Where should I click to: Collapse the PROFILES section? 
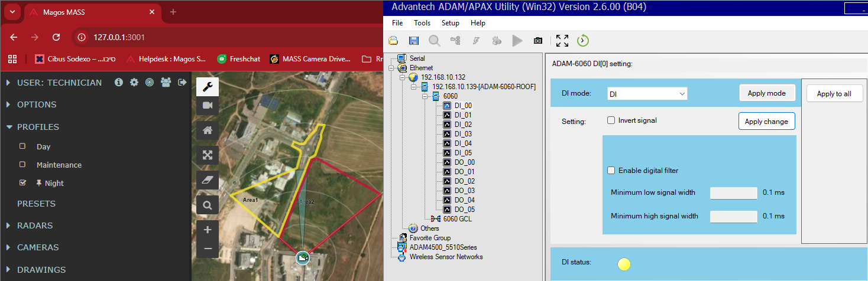9,127
